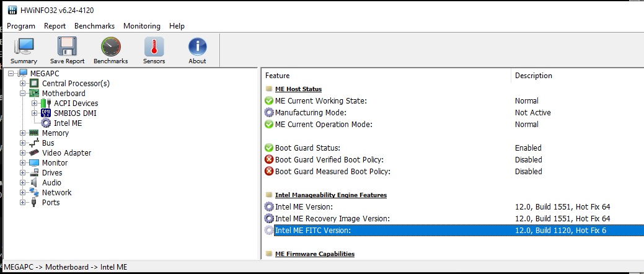Open the Monitoring menu
Image resolution: width=644 pixels, height=274 pixels.
point(141,26)
